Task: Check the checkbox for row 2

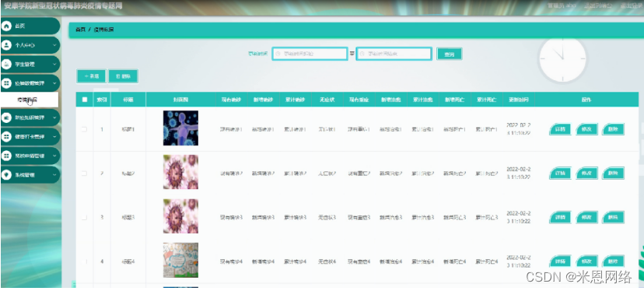Action: pos(84,174)
